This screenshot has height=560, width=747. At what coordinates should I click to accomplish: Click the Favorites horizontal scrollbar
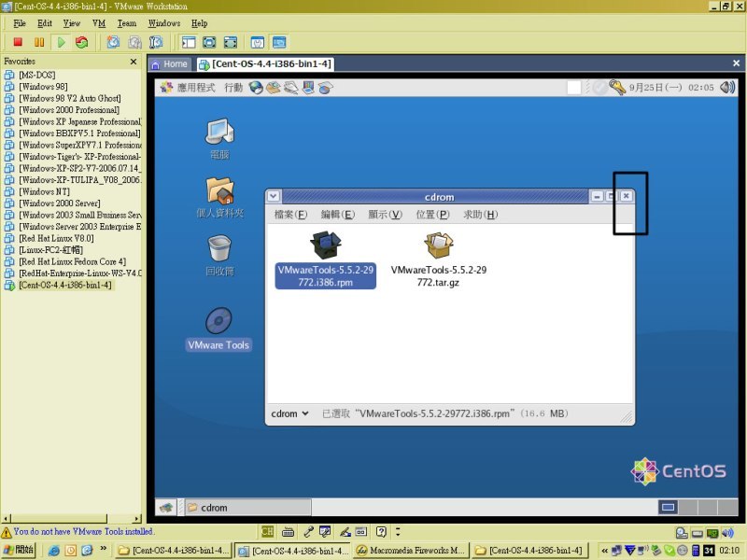tap(72, 518)
